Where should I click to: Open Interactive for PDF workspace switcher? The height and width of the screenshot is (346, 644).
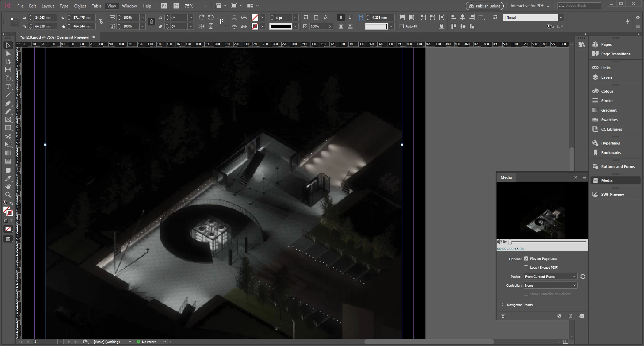click(x=530, y=6)
